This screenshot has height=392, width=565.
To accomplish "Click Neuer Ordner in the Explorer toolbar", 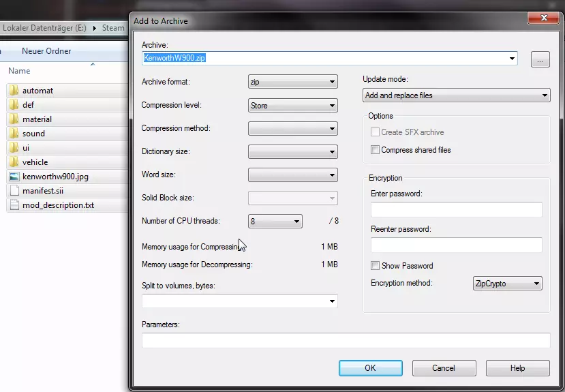I will pos(46,51).
